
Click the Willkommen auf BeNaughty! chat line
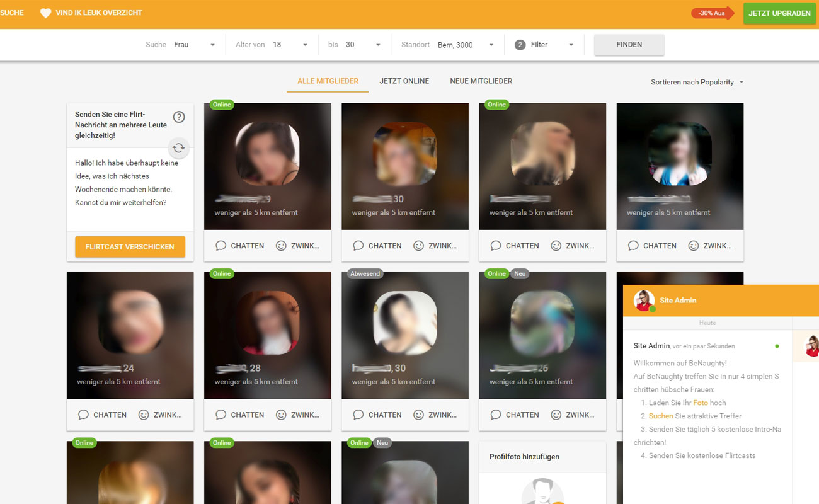click(x=680, y=364)
